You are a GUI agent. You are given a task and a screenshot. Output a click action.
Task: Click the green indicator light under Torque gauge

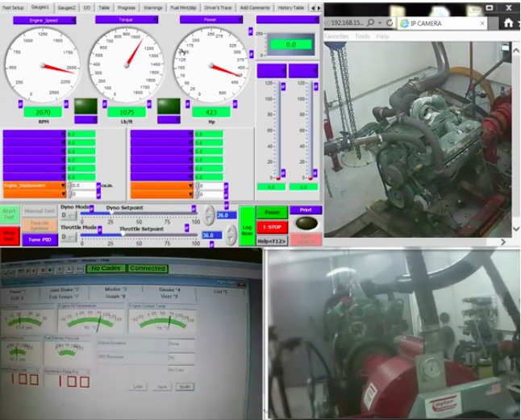[168, 106]
